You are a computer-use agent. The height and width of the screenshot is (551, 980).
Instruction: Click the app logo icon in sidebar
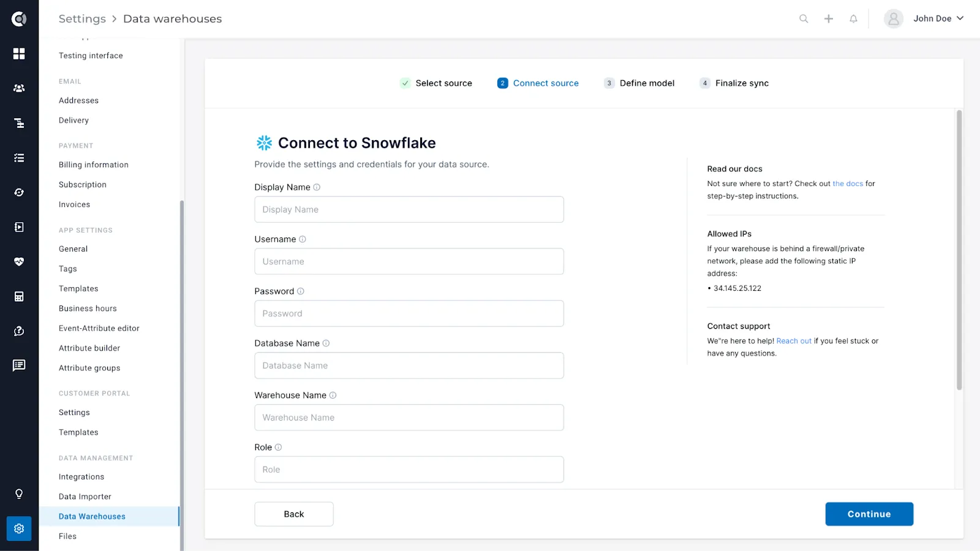click(19, 19)
